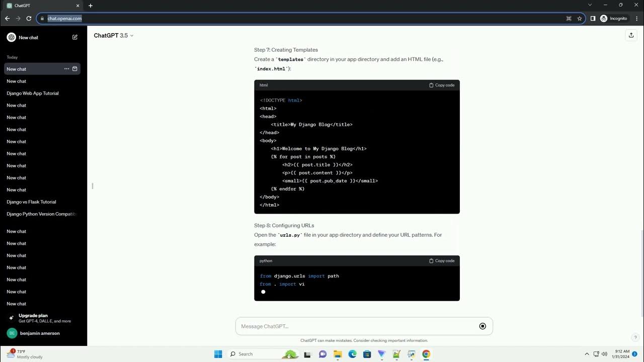Open Task View on the taskbar

307,354
